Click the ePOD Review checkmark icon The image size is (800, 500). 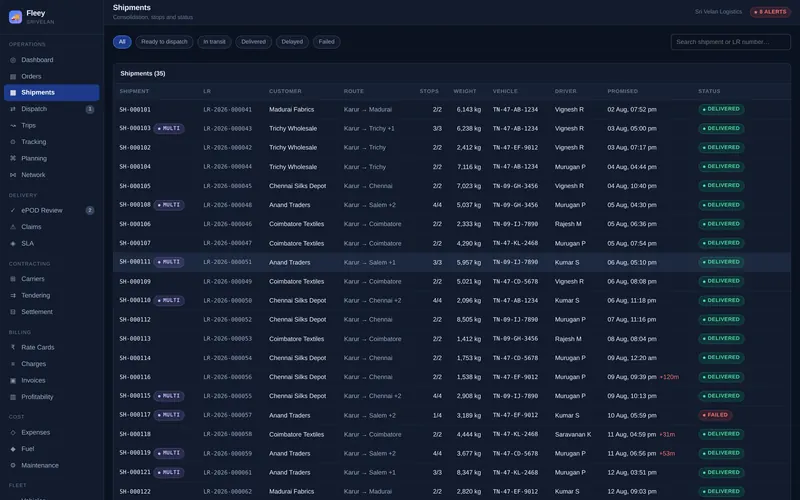pos(13,210)
